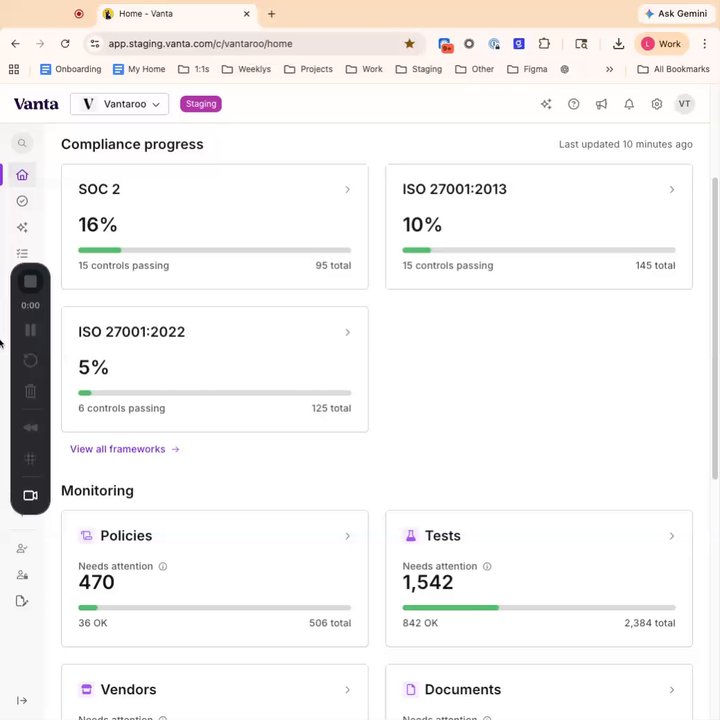Open the help question mark icon
720x720 pixels.
click(574, 104)
